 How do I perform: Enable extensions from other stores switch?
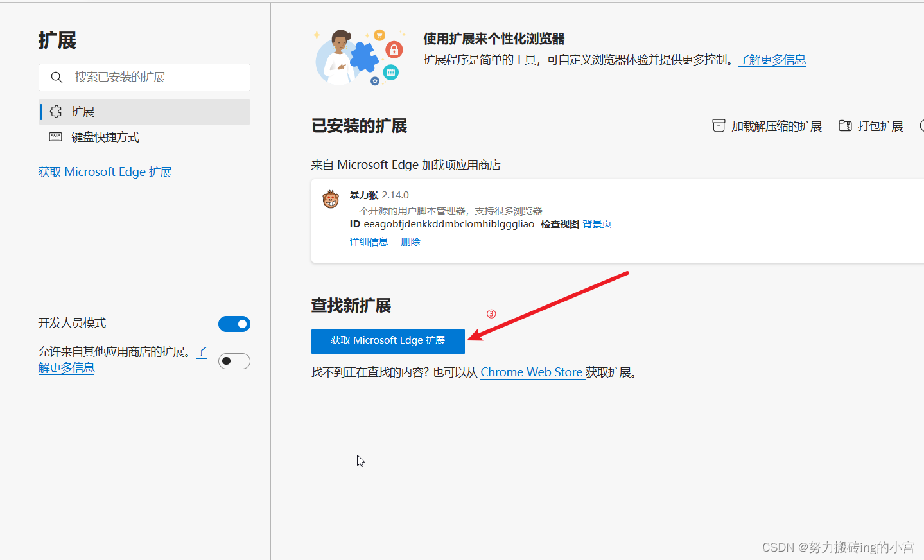(234, 361)
